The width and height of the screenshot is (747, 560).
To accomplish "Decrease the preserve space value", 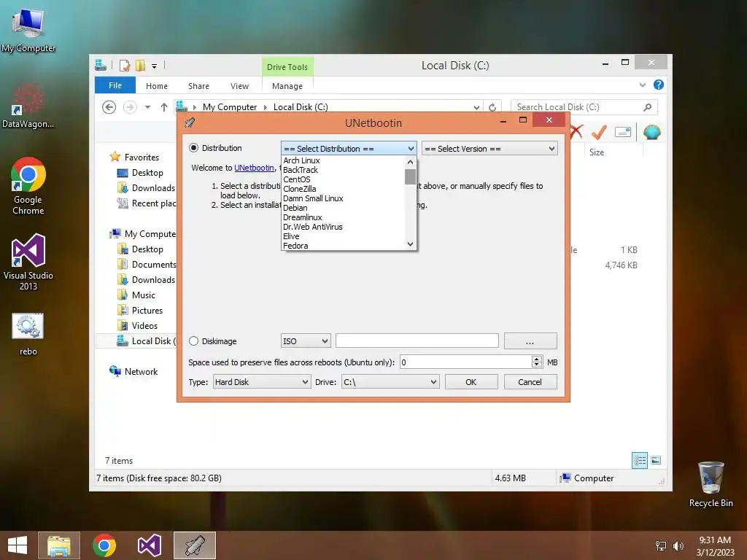I will tap(536, 366).
